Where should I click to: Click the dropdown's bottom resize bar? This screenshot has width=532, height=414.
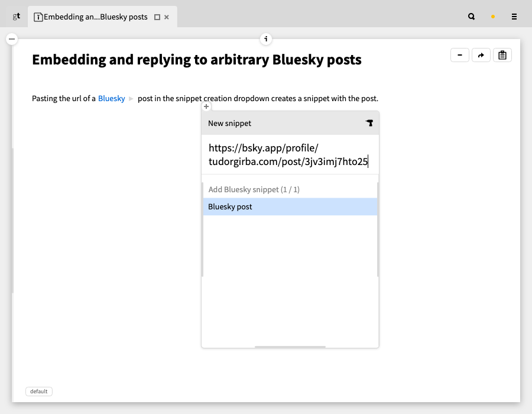(290, 347)
